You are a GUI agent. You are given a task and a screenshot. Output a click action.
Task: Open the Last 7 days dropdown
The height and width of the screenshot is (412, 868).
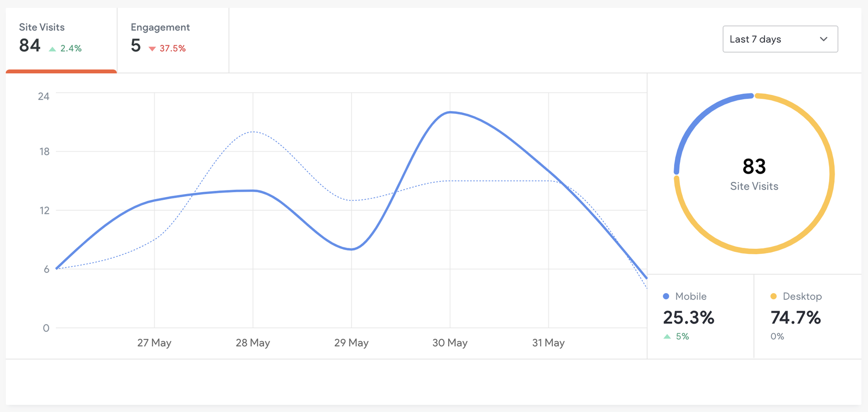[780, 39]
